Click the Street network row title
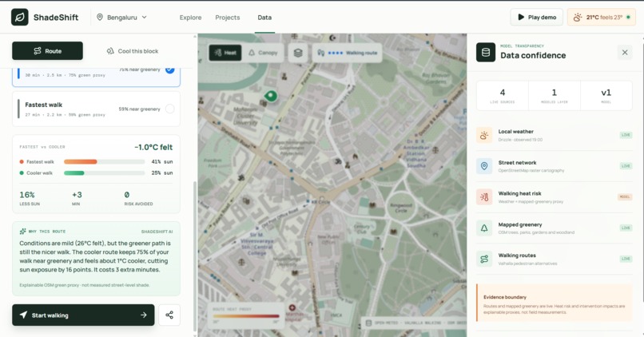 517,163
